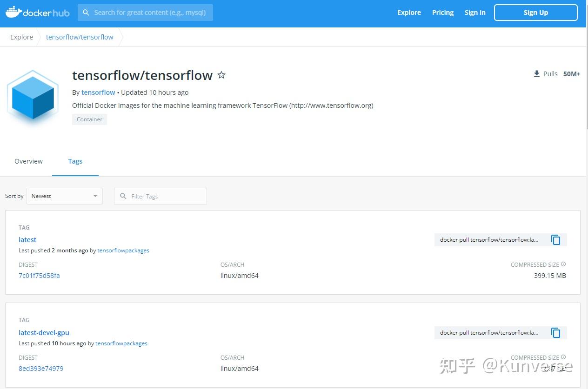
Task: Click the latest tag link
Action: point(27,239)
